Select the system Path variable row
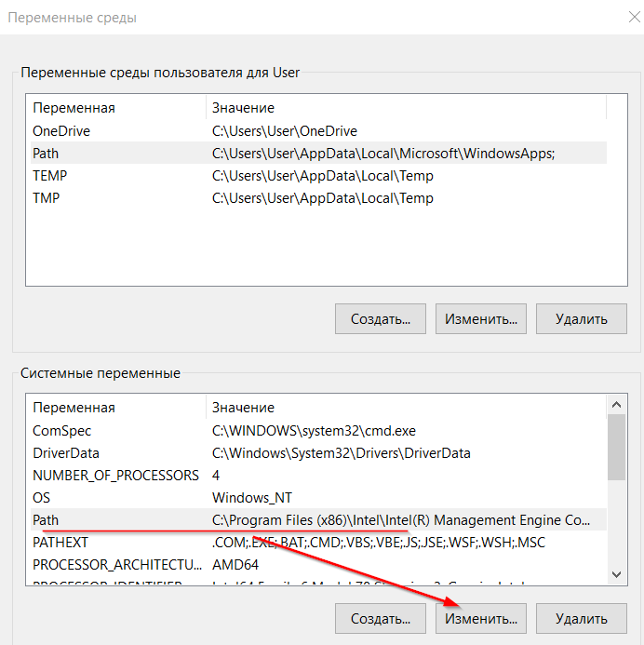The width and height of the screenshot is (644, 645). pos(46,520)
